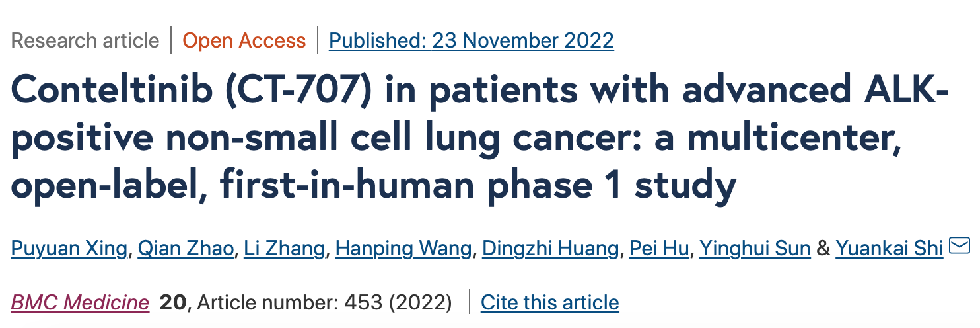Click the bold volume number 20
This screenshot has height=328, width=980.
click(174, 303)
